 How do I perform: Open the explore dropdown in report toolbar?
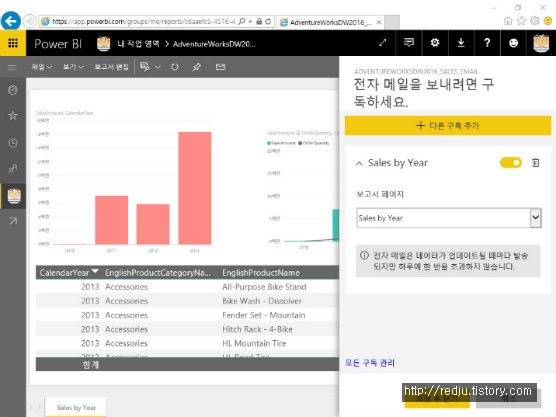150,67
